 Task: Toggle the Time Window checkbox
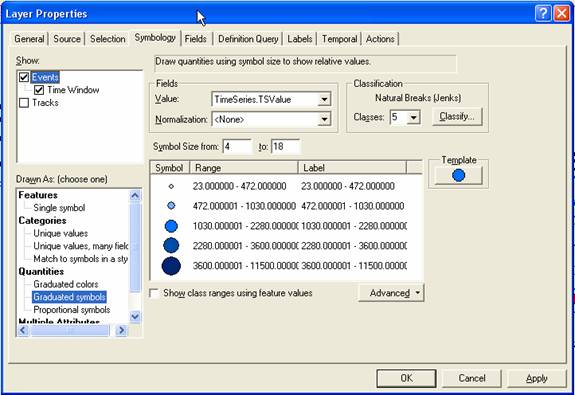[x=39, y=90]
